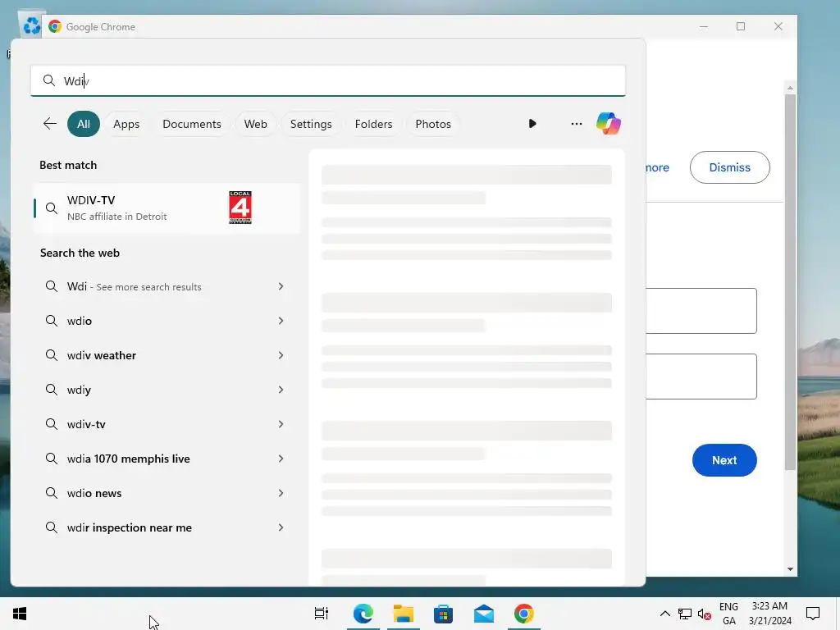Expand the 'wdio news' suggestion chevron

coord(281,493)
